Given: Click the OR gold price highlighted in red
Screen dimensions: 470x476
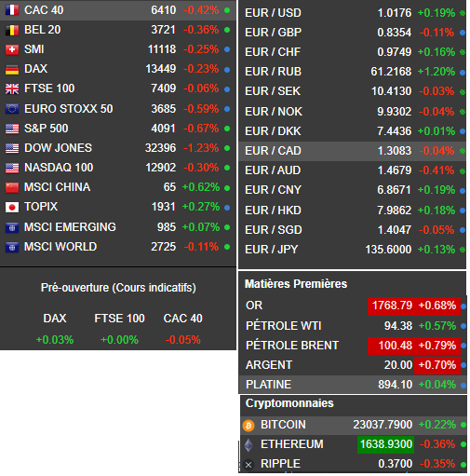Looking at the screenshot, I should [x=392, y=306].
